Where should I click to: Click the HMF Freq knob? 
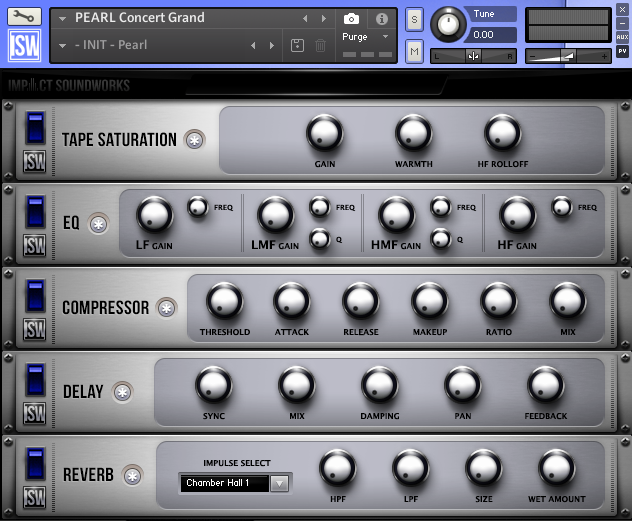[x=441, y=207]
